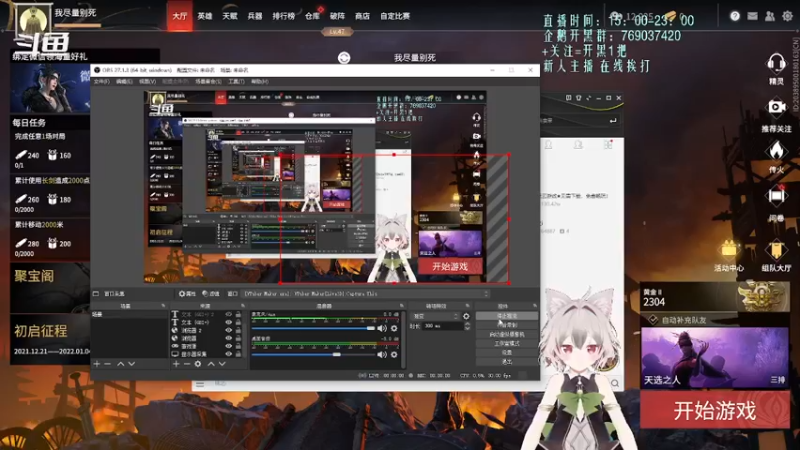Open the 淡出 scene transition dropdown
800x450 pixels.
coord(435,316)
